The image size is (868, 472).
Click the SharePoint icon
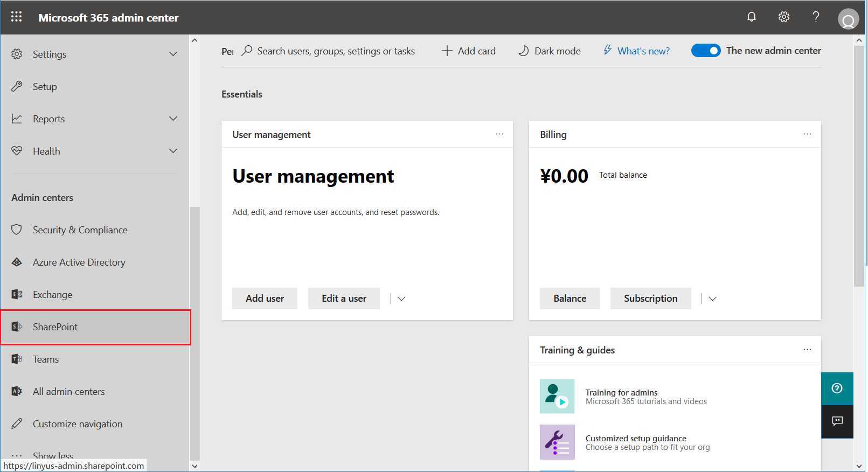tap(17, 327)
